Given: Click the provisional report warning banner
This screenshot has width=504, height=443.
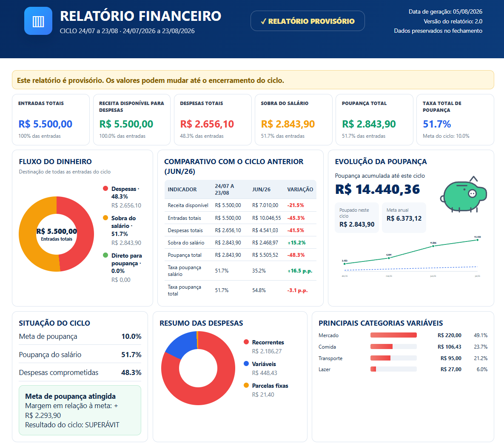Looking at the screenshot, I should click(253, 80).
